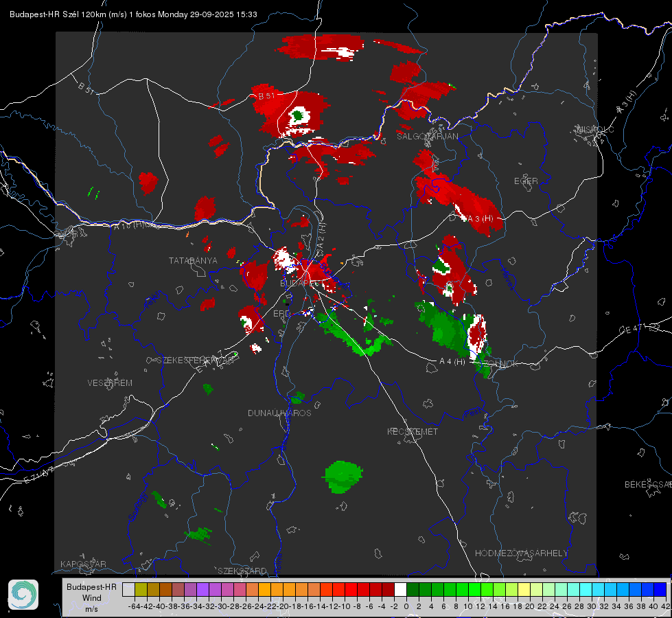Click the Pest county label
Screen dimensions: 672x618
(x=473, y=413)
